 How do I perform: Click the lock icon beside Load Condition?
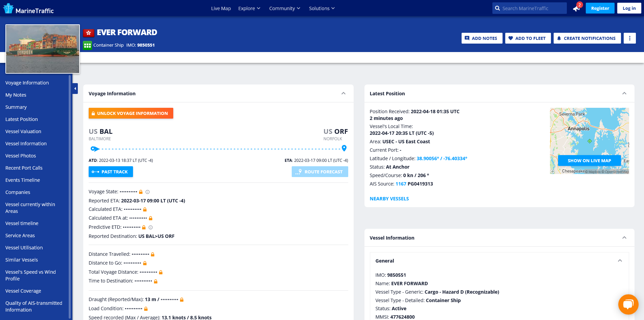click(146, 309)
